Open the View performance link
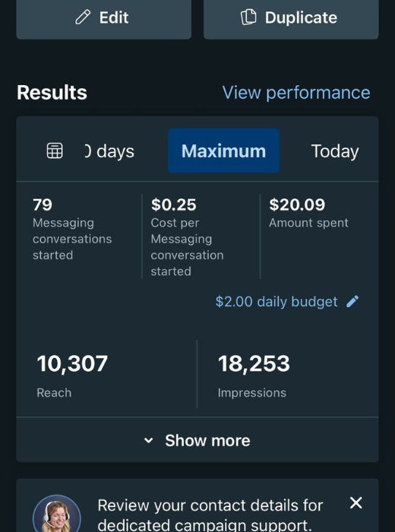 pyautogui.click(x=296, y=92)
